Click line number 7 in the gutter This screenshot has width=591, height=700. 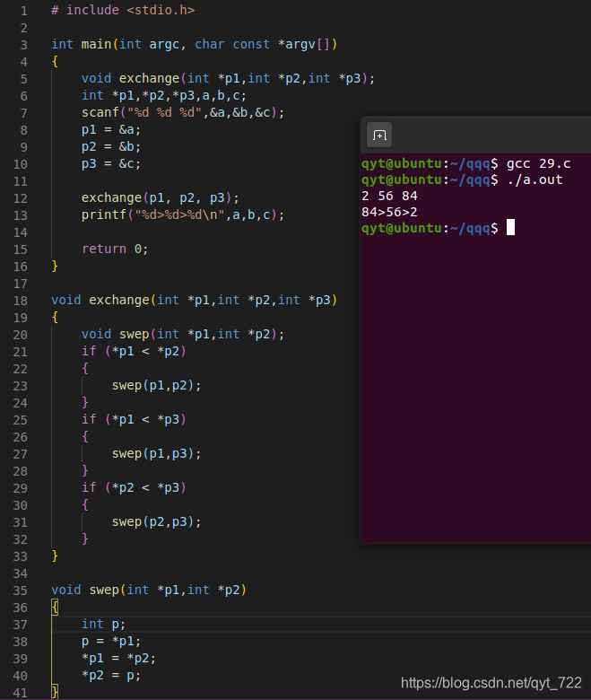tap(23, 113)
